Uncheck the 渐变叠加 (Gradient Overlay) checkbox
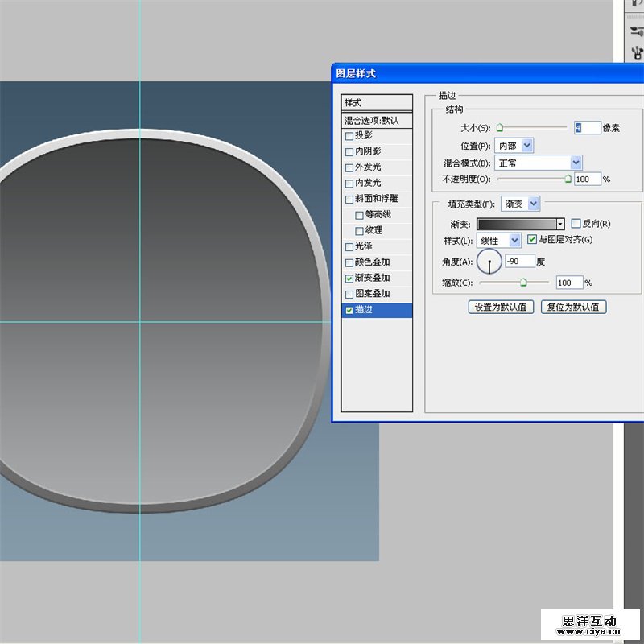The image size is (644, 644). click(x=349, y=279)
